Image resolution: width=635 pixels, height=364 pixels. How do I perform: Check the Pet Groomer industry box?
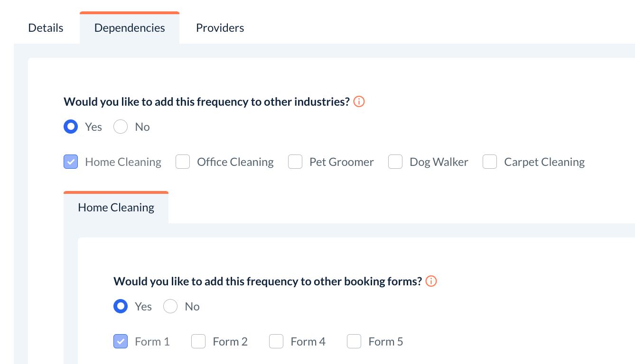click(x=295, y=162)
